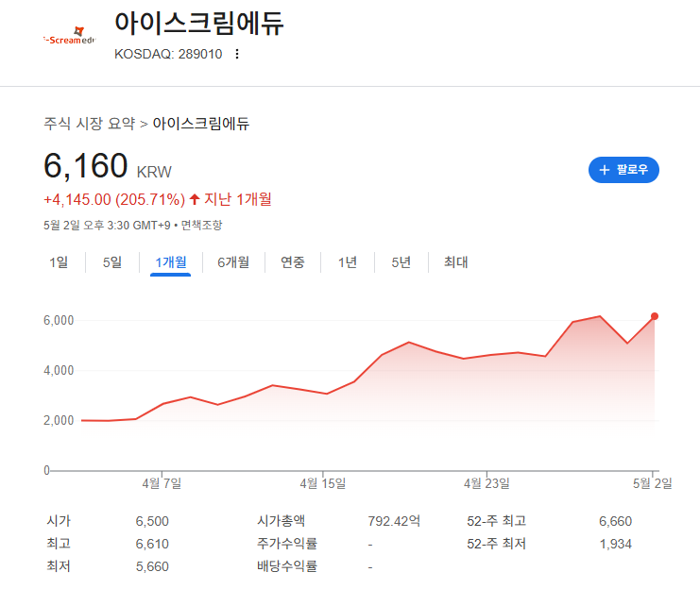Click the 4,000 y-axis label
Image resolution: width=700 pixels, height=589 pixels.
pyautogui.click(x=59, y=370)
